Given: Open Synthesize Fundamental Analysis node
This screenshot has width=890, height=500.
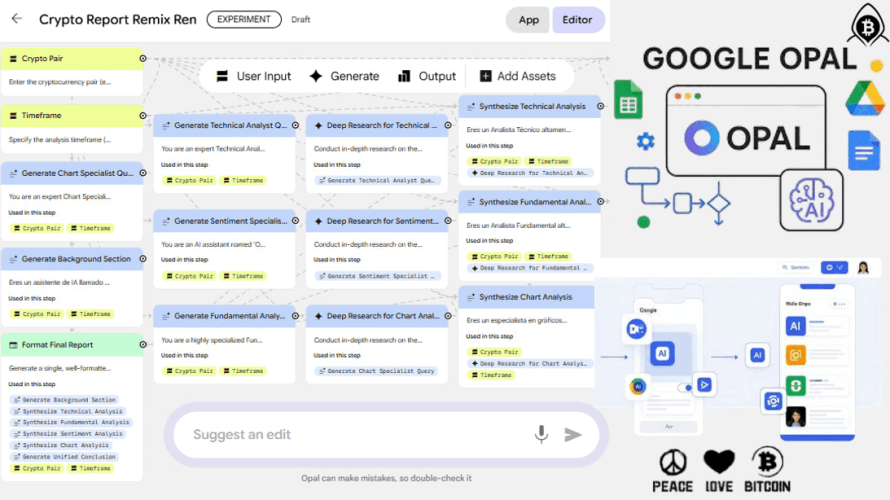Looking at the screenshot, I should pyautogui.click(x=530, y=202).
